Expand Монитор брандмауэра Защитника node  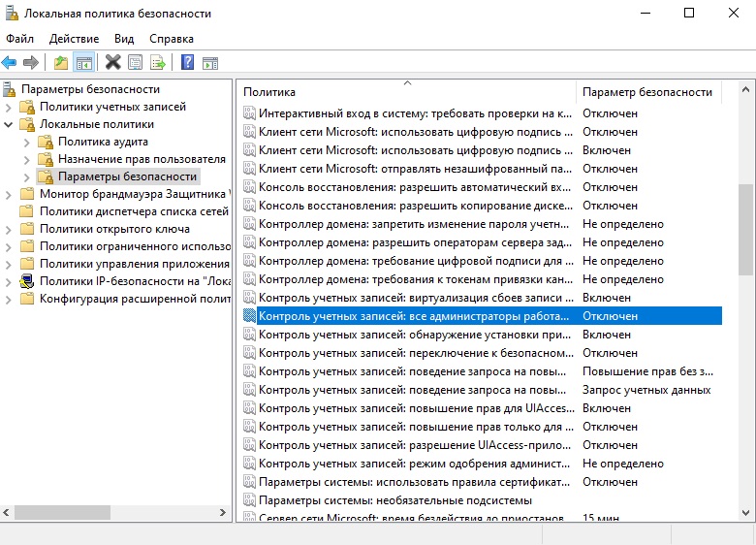click(8, 194)
